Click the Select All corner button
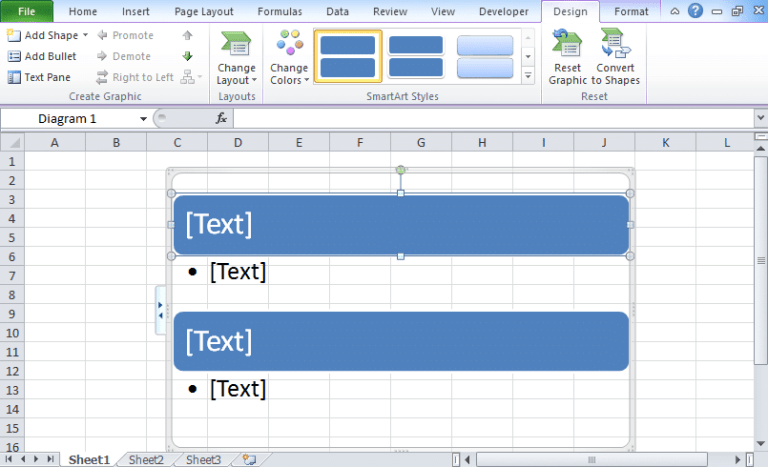Viewport: 768px width, 467px height. tap(13, 143)
